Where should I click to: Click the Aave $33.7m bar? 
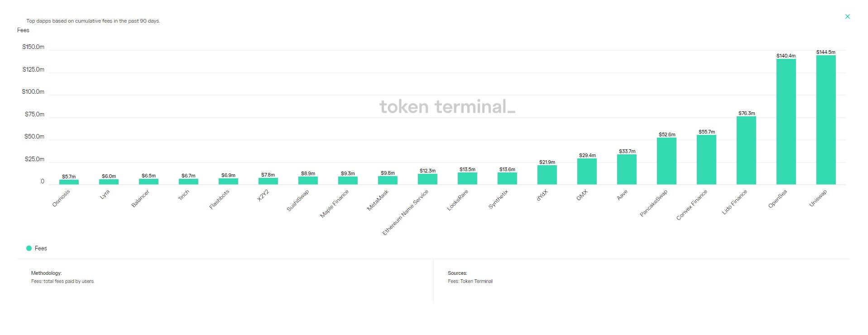(626, 169)
